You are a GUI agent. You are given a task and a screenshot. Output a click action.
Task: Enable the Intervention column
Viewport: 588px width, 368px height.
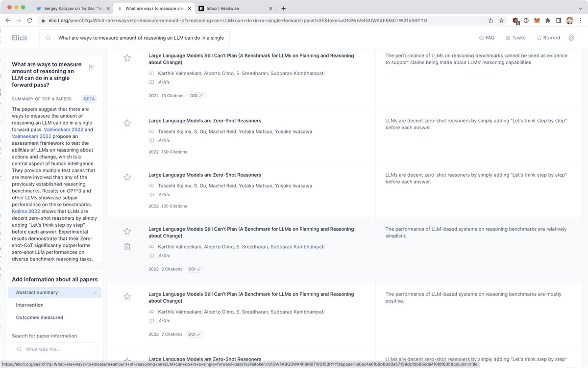coord(30,305)
